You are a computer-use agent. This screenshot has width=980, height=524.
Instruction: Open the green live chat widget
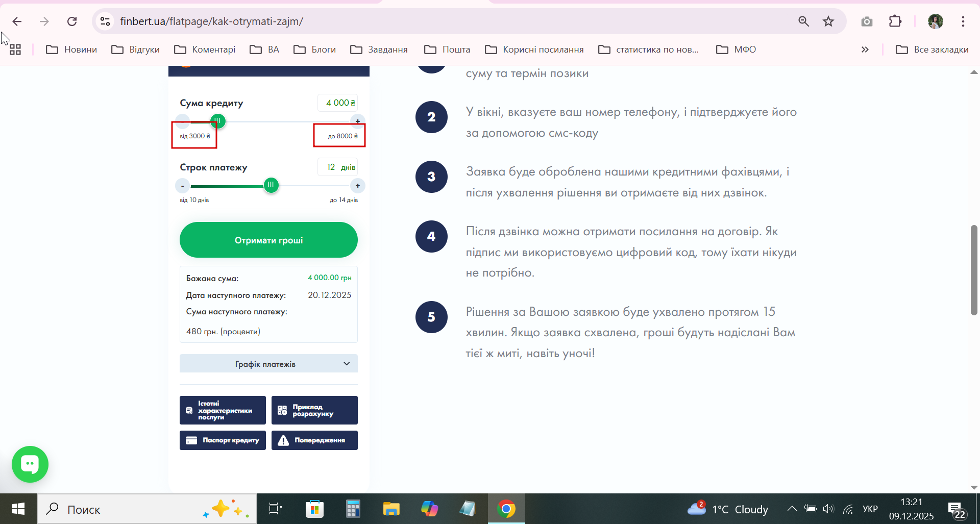(x=30, y=464)
